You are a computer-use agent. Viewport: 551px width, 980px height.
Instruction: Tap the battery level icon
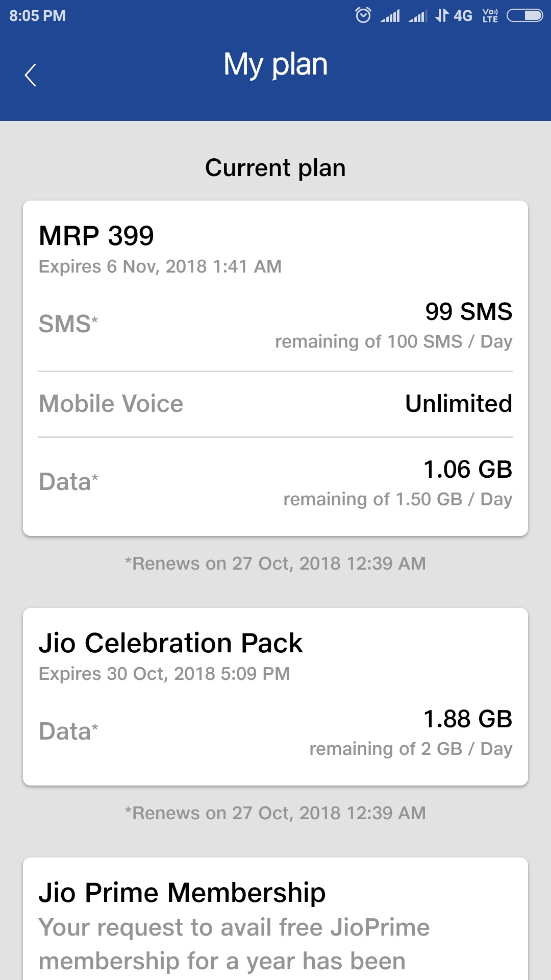[x=524, y=16]
